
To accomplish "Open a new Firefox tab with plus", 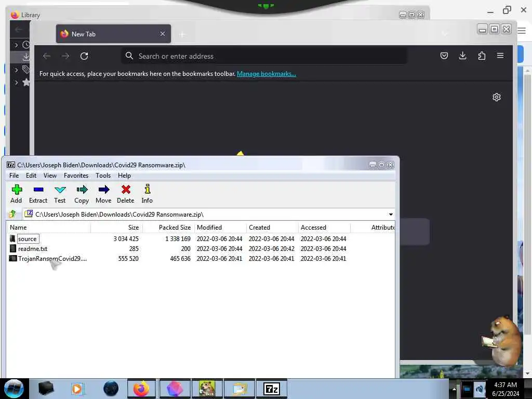I will 182,34.
